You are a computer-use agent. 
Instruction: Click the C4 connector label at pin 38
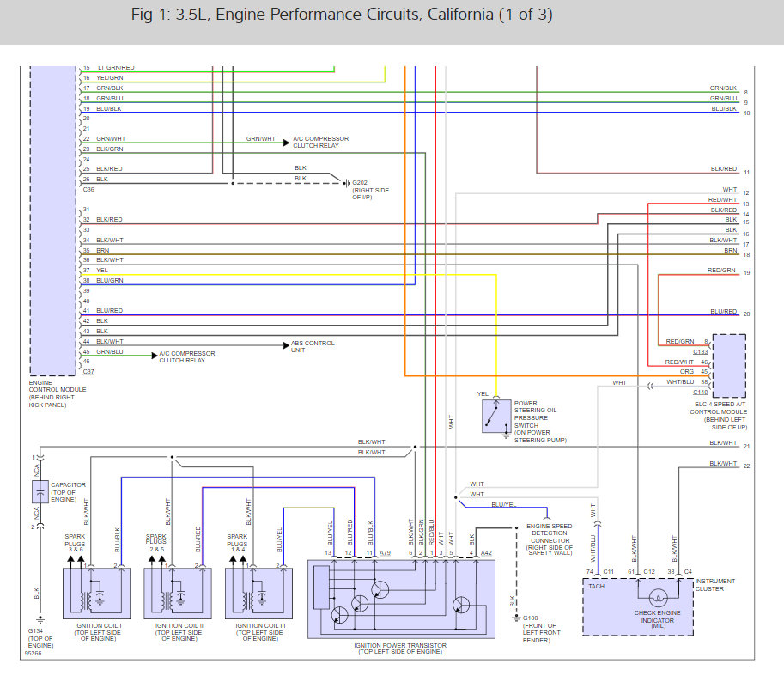click(x=688, y=571)
